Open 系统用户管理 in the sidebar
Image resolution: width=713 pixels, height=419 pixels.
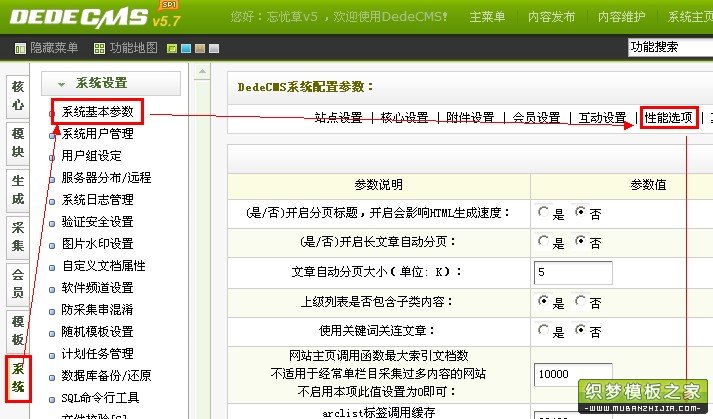97,134
